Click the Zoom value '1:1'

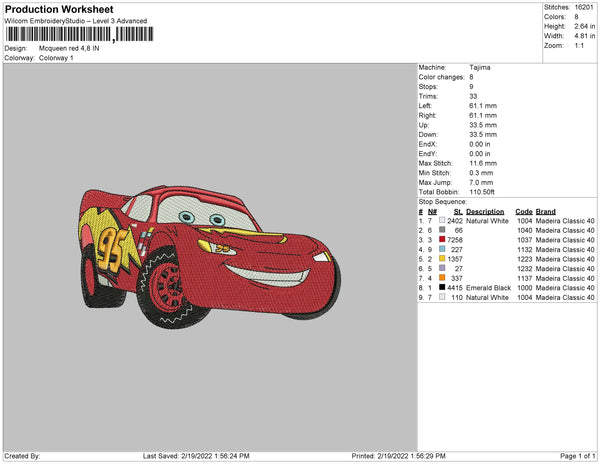click(579, 46)
